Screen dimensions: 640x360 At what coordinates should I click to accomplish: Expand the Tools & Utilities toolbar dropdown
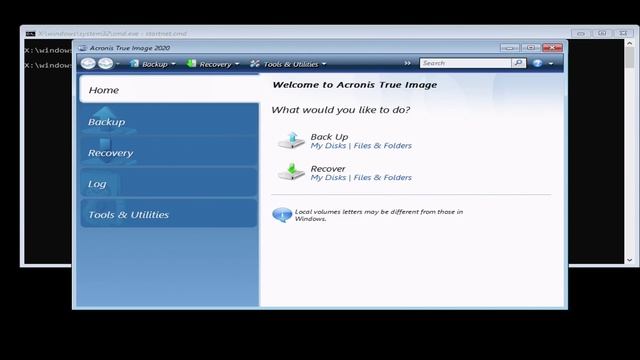pos(324,64)
